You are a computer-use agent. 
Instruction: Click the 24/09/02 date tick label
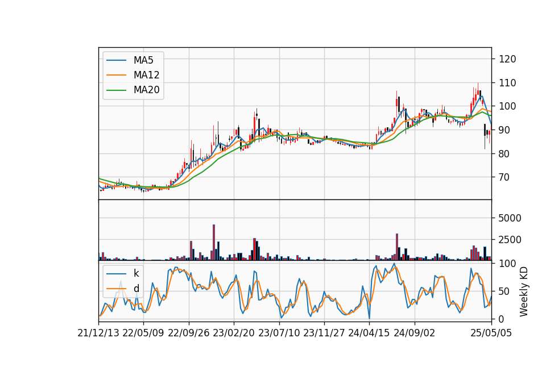coord(415,333)
